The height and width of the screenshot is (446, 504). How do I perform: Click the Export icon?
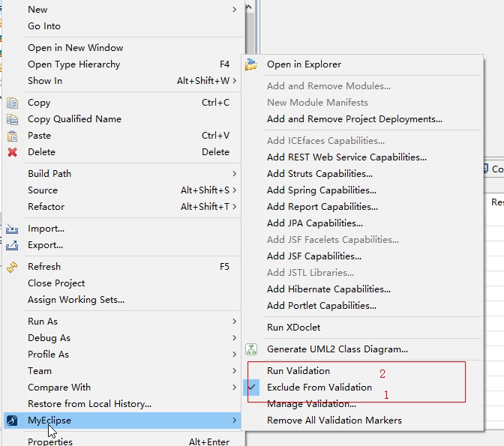[12, 245]
